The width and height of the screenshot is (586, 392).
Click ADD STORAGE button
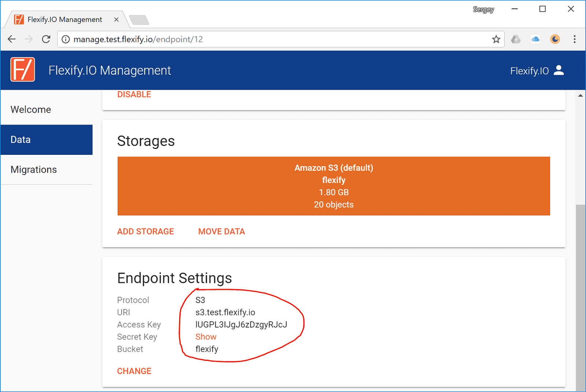(145, 231)
